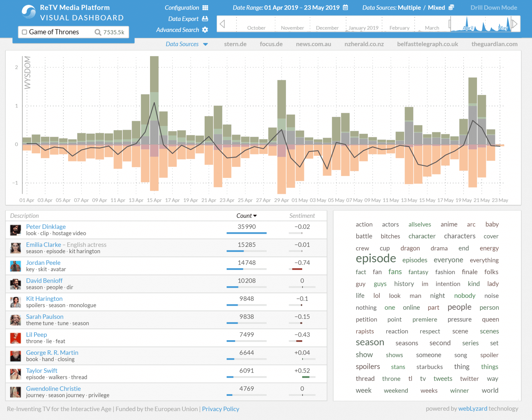Open the webLyzard link
The image size is (532, 420).
pyautogui.click(x=473, y=409)
